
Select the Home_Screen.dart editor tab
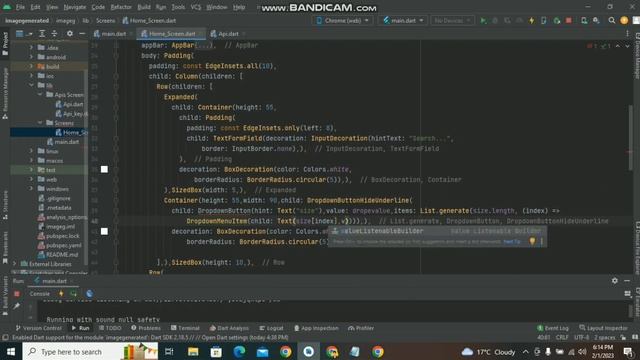169,33
